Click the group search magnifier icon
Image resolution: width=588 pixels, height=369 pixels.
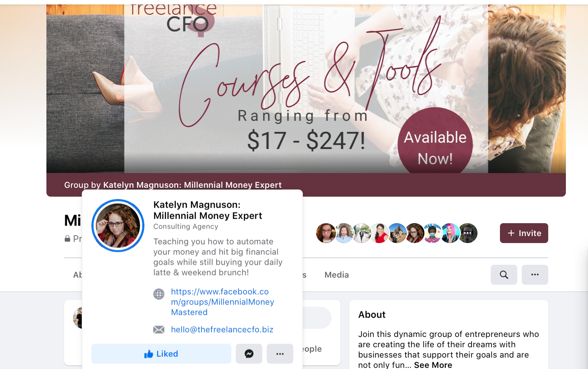[504, 275]
